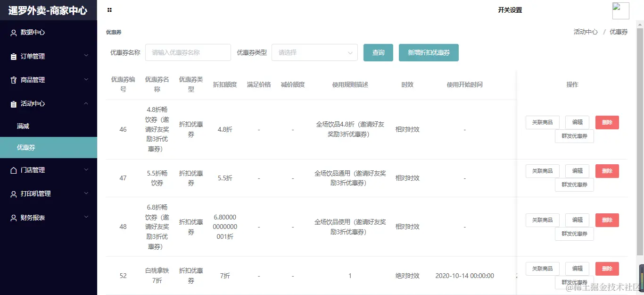Click the 绝对时效 cell

407,276
